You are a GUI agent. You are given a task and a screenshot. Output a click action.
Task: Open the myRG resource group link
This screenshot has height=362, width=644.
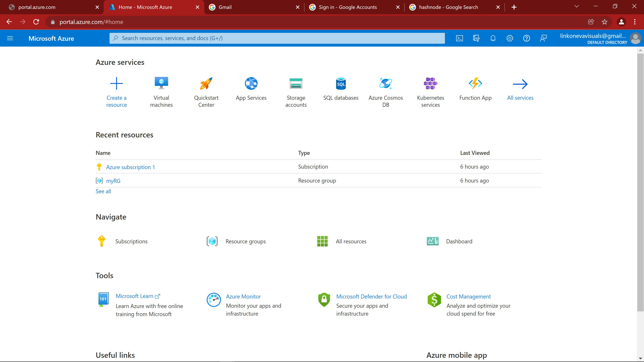click(x=113, y=181)
